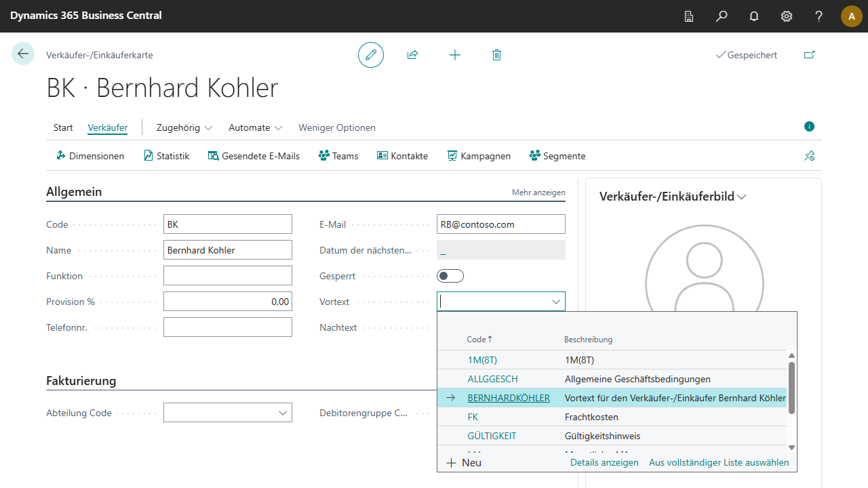This screenshot has height=488, width=868.
Task: Open the search magnifier in top bar
Action: pyautogui.click(x=722, y=16)
